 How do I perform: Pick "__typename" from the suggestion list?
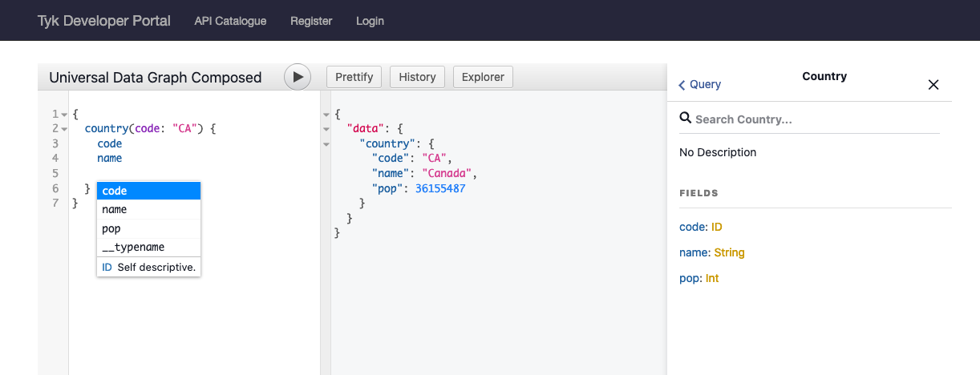coord(148,248)
